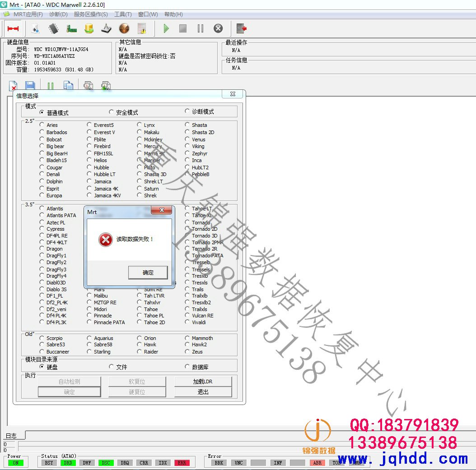This screenshot has height=470, width=476.
Task: Click the 硬复位 button
Action: [137, 392]
